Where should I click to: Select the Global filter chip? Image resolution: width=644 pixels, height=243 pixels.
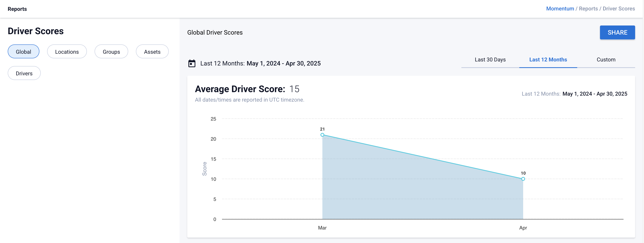pyautogui.click(x=24, y=52)
